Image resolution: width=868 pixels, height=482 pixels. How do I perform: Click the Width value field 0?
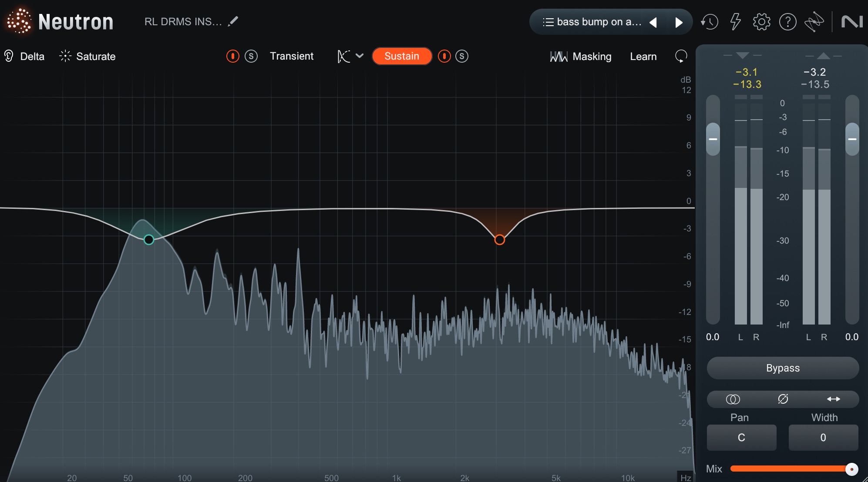coord(823,438)
